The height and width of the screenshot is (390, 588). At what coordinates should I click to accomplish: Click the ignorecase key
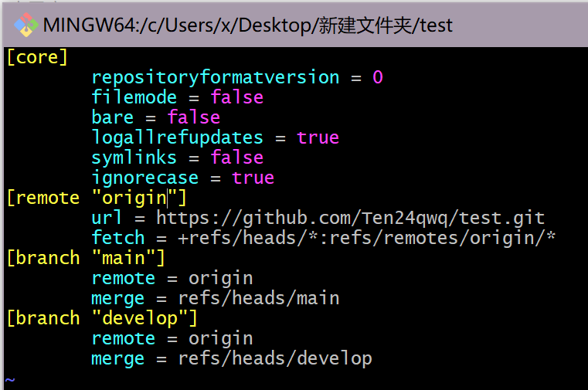(145, 178)
